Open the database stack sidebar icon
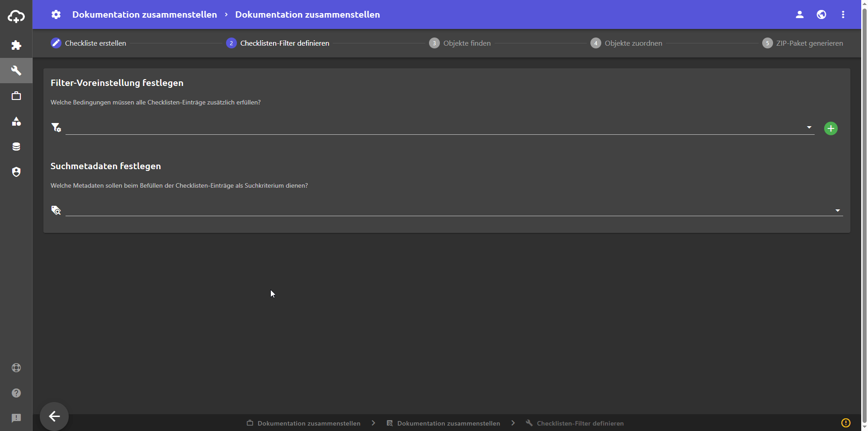Image resolution: width=868 pixels, height=431 pixels. [16, 147]
